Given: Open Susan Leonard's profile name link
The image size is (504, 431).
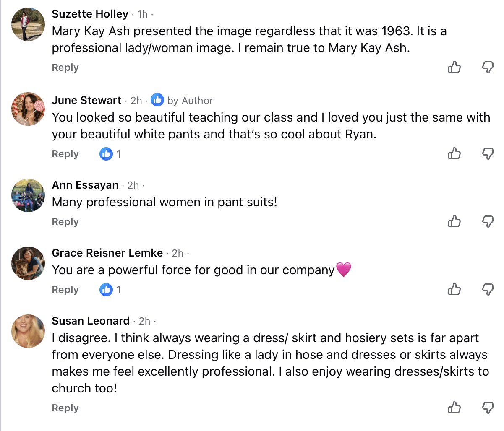Looking at the screenshot, I should (x=91, y=321).
